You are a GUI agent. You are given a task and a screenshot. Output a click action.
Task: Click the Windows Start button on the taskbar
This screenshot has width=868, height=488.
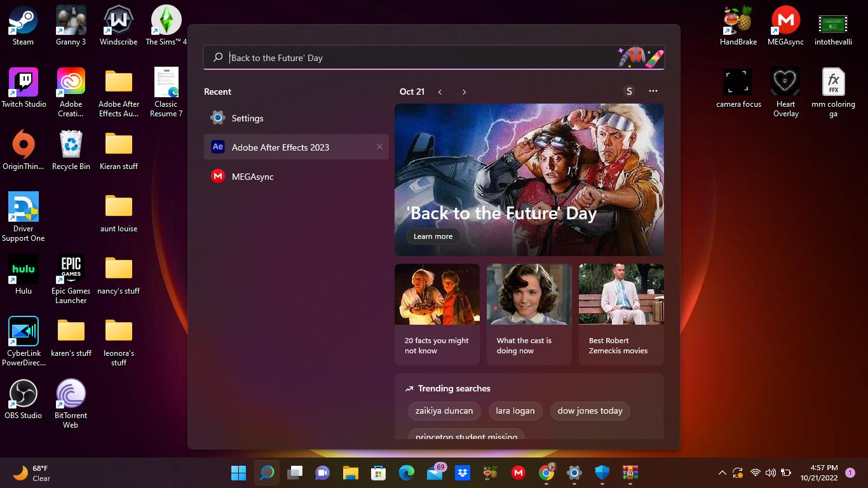tap(239, 473)
